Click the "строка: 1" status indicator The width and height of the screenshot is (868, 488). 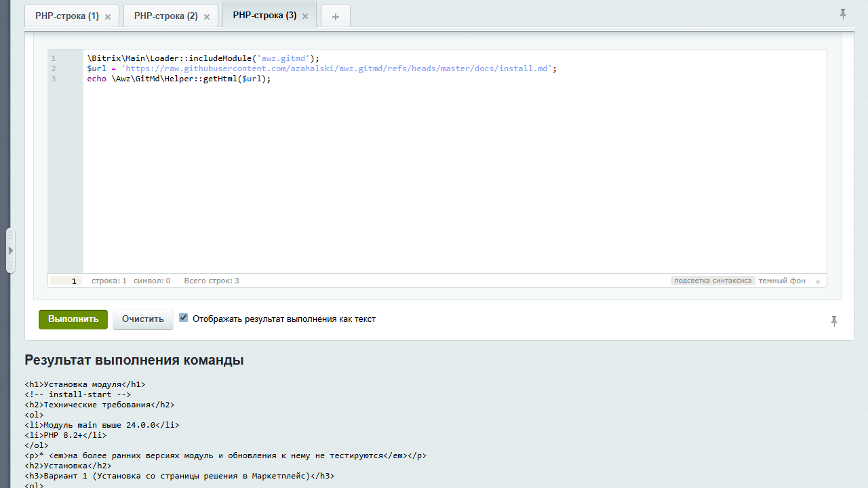(108, 280)
